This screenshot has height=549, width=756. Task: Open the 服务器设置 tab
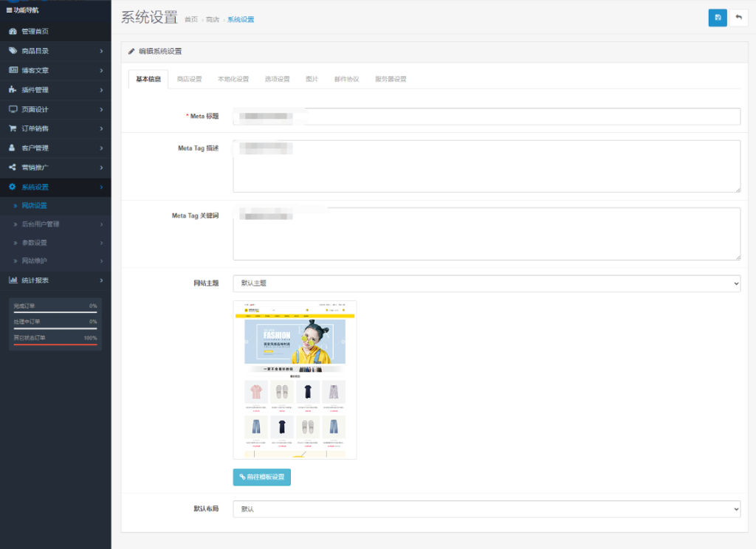tap(392, 78)
